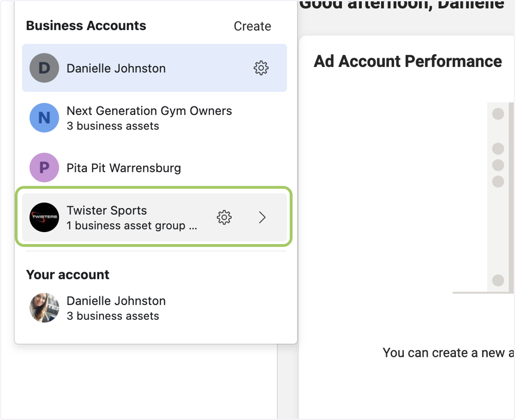This screenshot has height=420, width=515.
Task: Open settings gear for Danielle Johnston business account
Action: click(x=261, y=68)
